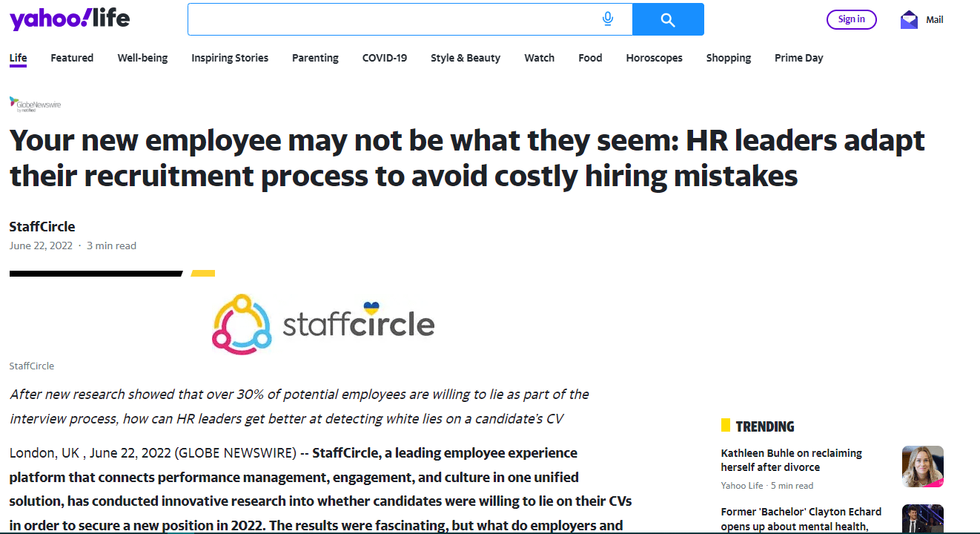Open the Horoscopes section
Image resolution: width=980 pixels, height=534 pixels.
[654, 58]
